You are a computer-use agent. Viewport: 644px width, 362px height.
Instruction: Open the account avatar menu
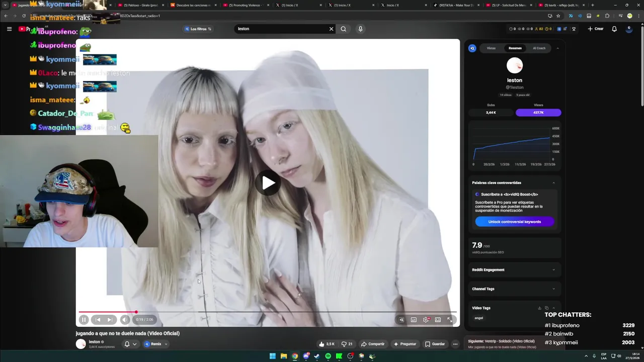pyautogui.click(x=629, y=29)
